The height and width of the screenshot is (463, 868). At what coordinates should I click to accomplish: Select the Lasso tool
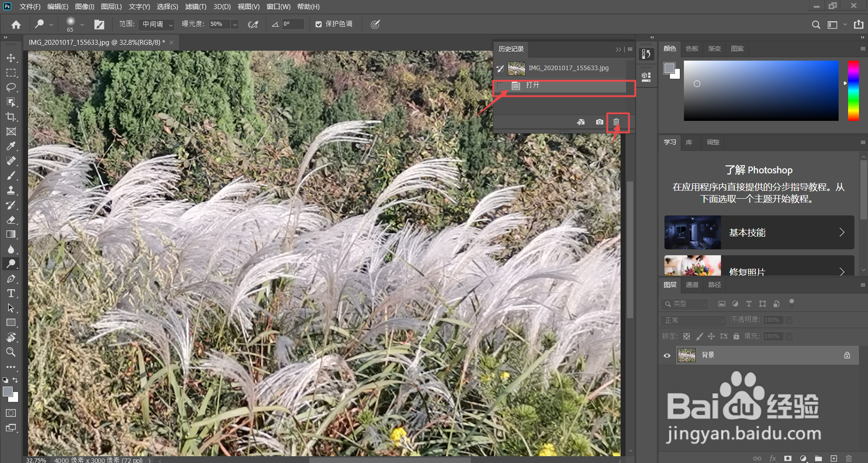[11, 87]
